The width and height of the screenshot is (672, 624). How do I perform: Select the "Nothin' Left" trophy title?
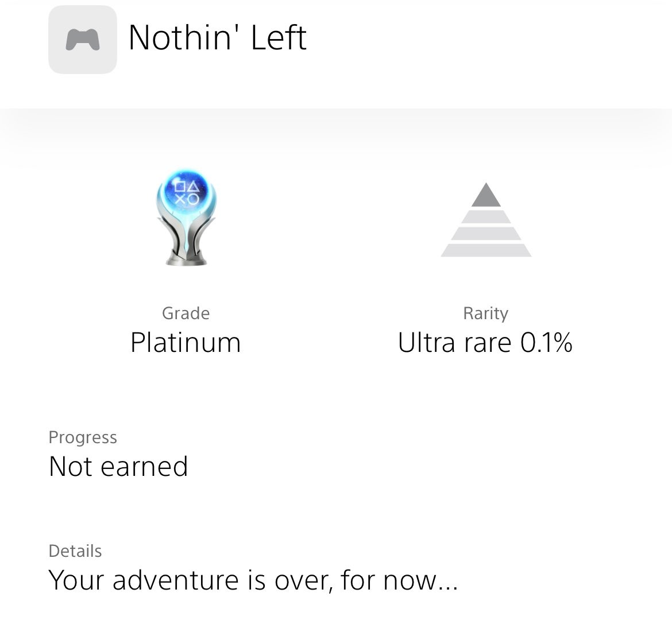point(218,38)
